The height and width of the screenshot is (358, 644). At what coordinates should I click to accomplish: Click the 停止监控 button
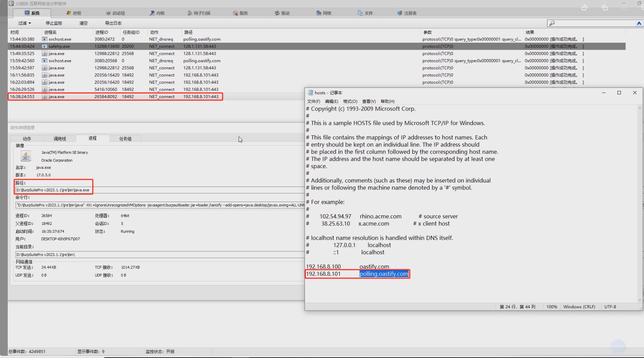(x=54, y=23)
